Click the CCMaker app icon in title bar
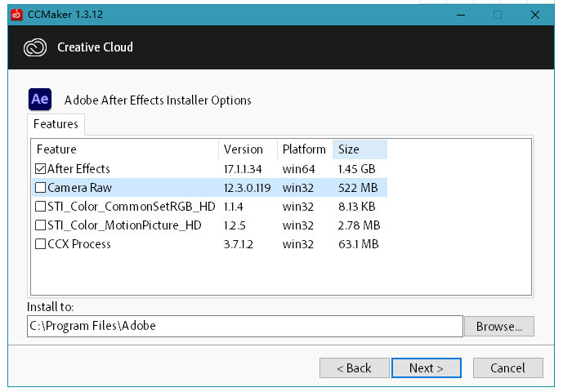 (16, 15)
